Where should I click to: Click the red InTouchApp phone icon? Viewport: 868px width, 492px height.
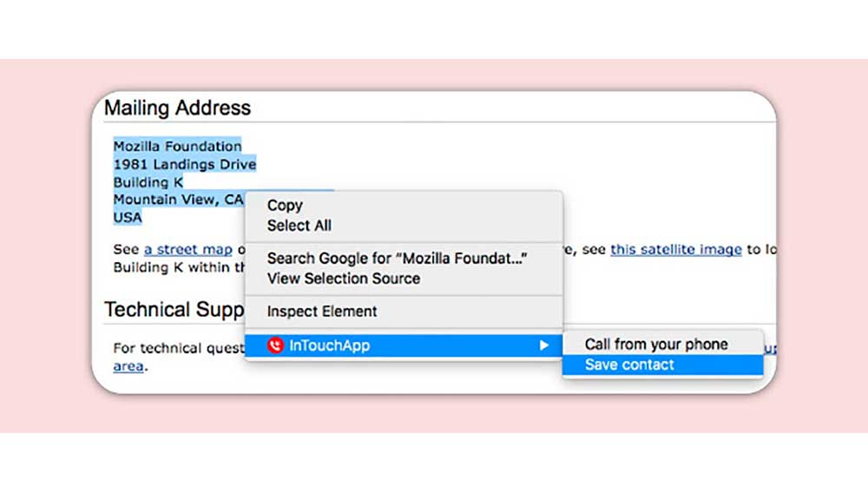click(275, 345)
